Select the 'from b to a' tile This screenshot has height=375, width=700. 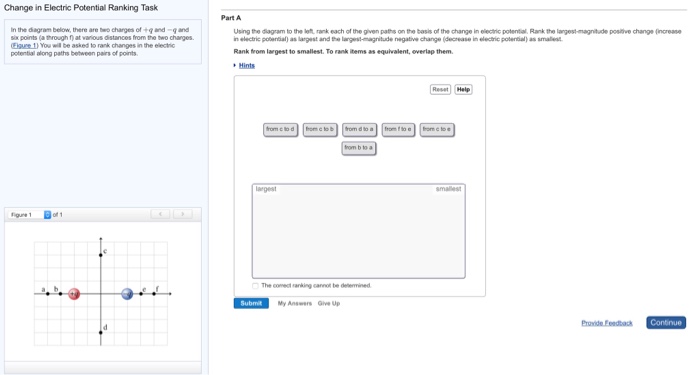pyautogui.click(x=359, y=148)
